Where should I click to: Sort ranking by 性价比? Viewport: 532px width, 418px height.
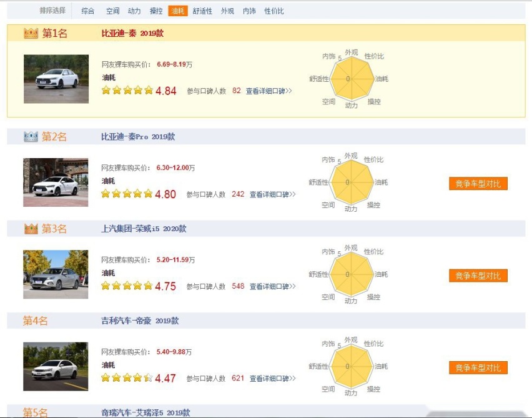[273, 11]
